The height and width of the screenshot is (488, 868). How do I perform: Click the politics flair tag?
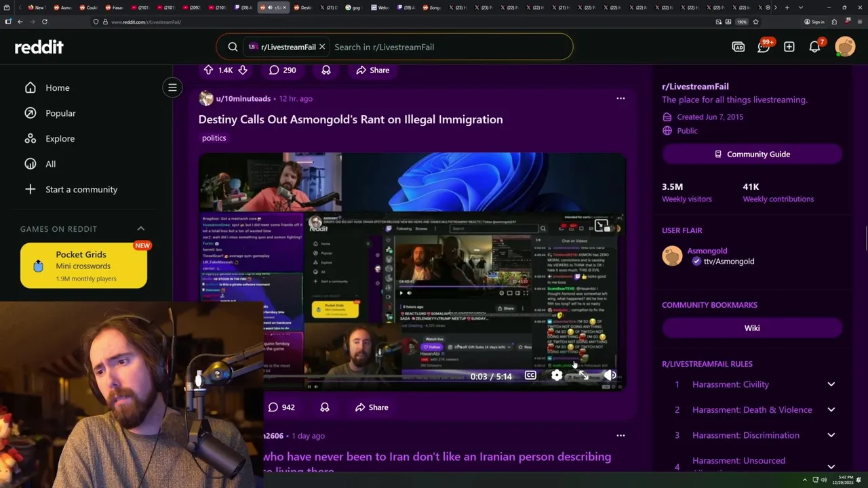(x=214, y=138)
